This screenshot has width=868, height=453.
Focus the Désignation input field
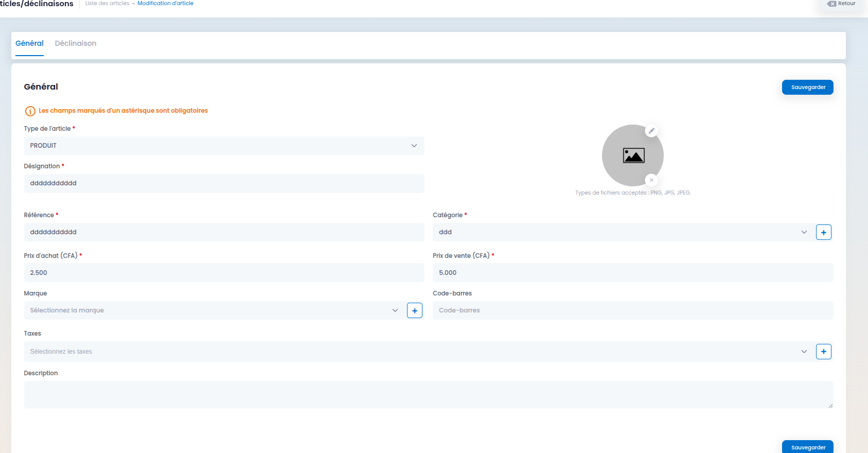pyautogui.click(x=224, y=183)
